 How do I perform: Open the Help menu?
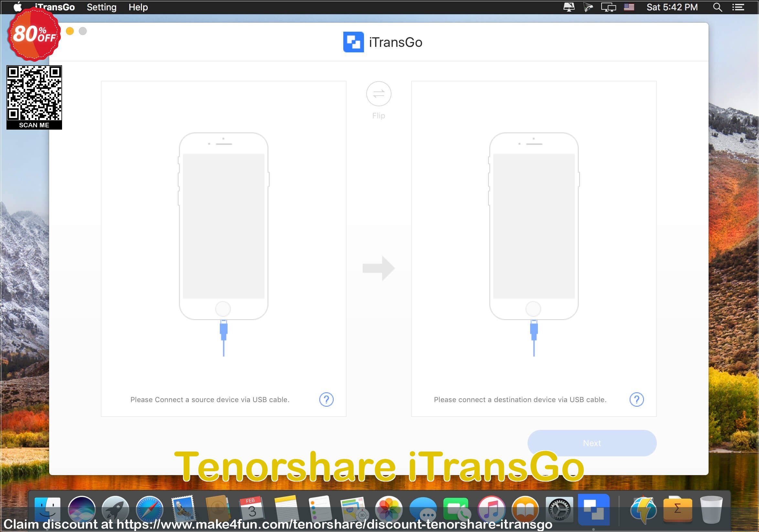point(138,7)
